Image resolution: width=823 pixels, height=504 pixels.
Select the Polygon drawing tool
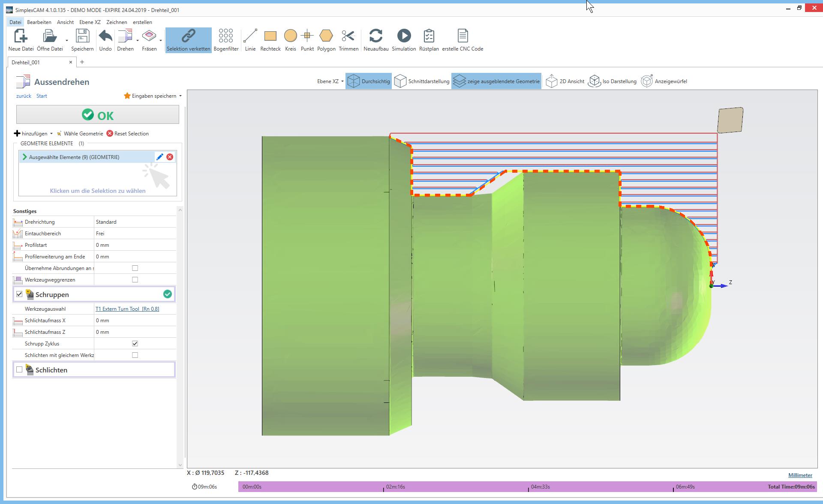pos(326,36)
